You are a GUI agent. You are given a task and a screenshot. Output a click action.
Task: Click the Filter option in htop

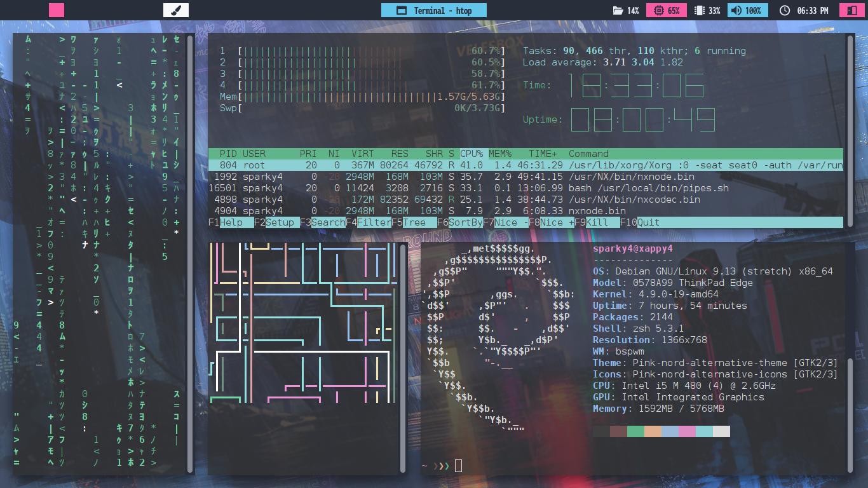coord(374,222)
